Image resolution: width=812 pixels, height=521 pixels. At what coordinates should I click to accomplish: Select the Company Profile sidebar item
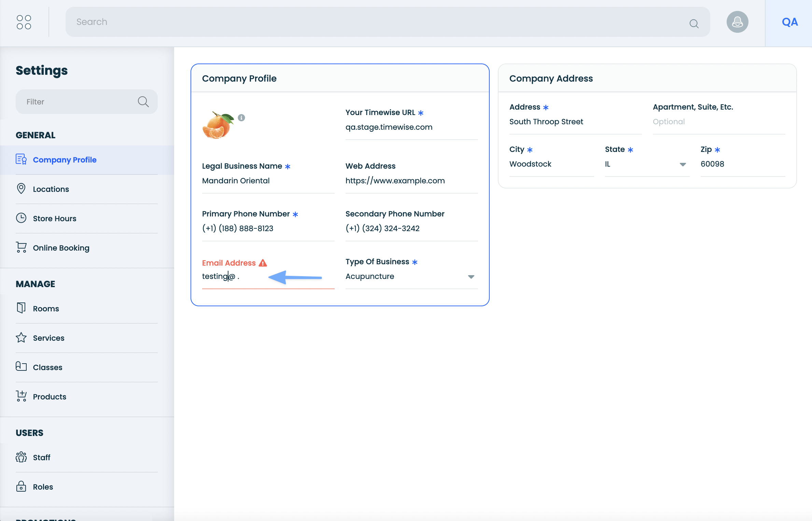coord(65,160)
